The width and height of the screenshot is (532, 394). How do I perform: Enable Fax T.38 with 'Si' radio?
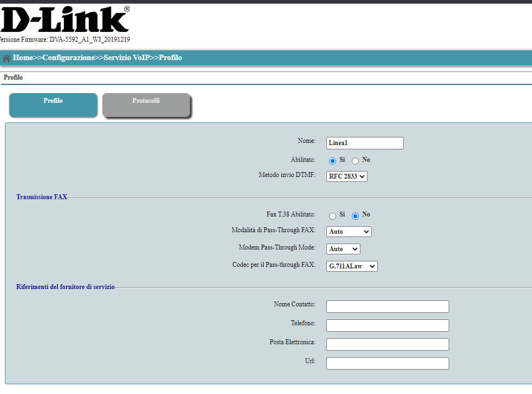[x=333, y=216]
